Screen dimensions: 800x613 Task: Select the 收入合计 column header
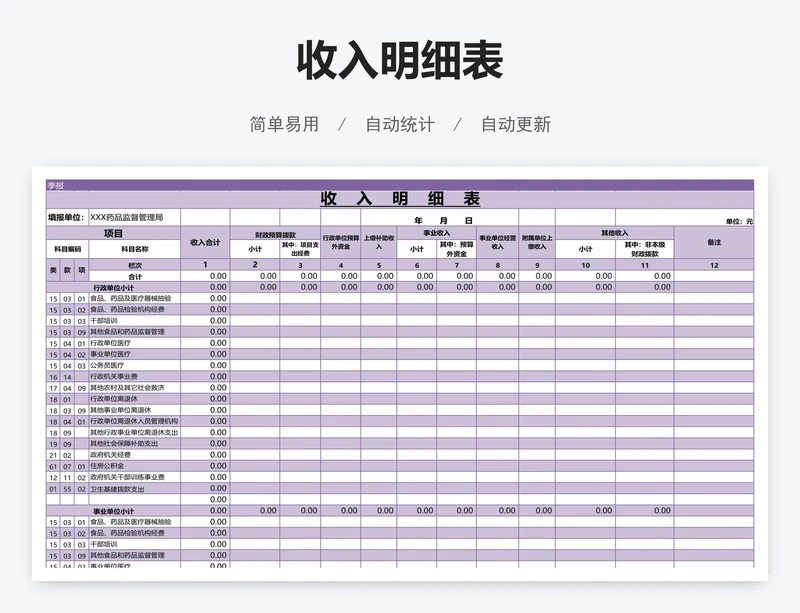click(205, 243)
